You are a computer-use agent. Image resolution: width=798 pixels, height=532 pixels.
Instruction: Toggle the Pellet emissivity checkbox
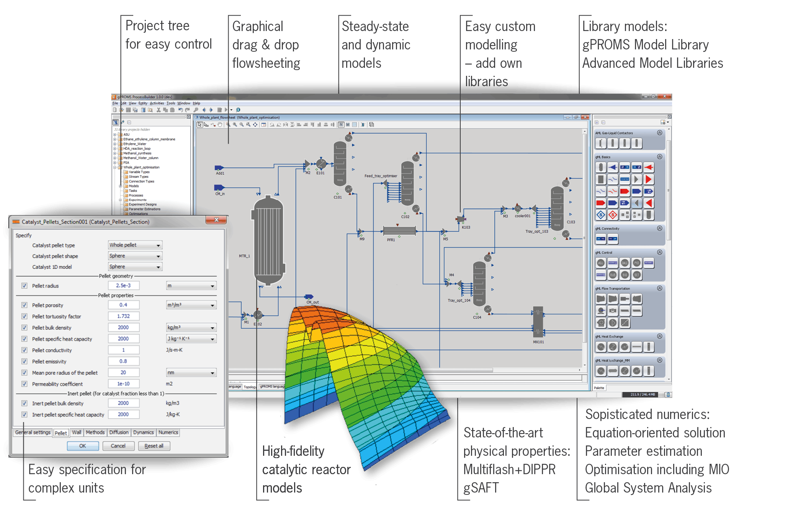(25, 362)
